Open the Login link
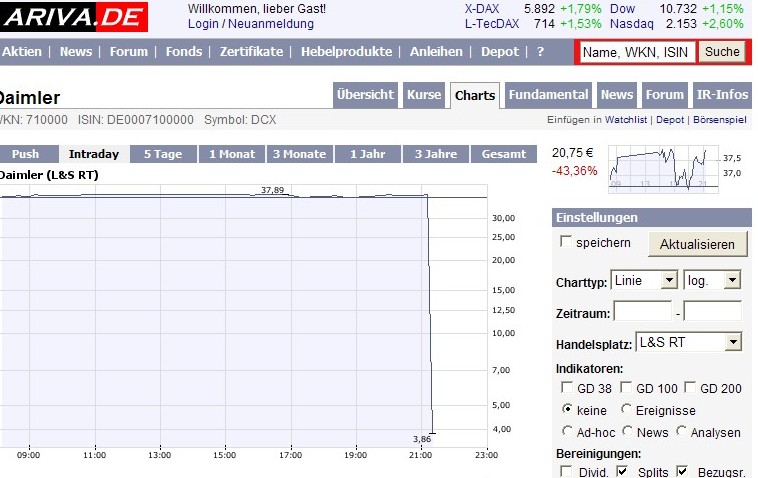758x478 pixels. pyautogui.click(x=203, y=24)
